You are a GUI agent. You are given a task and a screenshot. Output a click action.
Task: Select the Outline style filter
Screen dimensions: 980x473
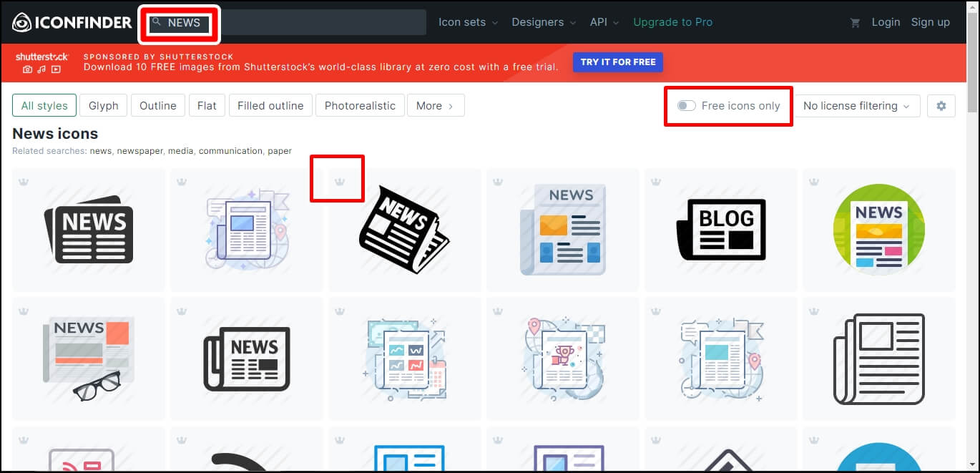158,106
